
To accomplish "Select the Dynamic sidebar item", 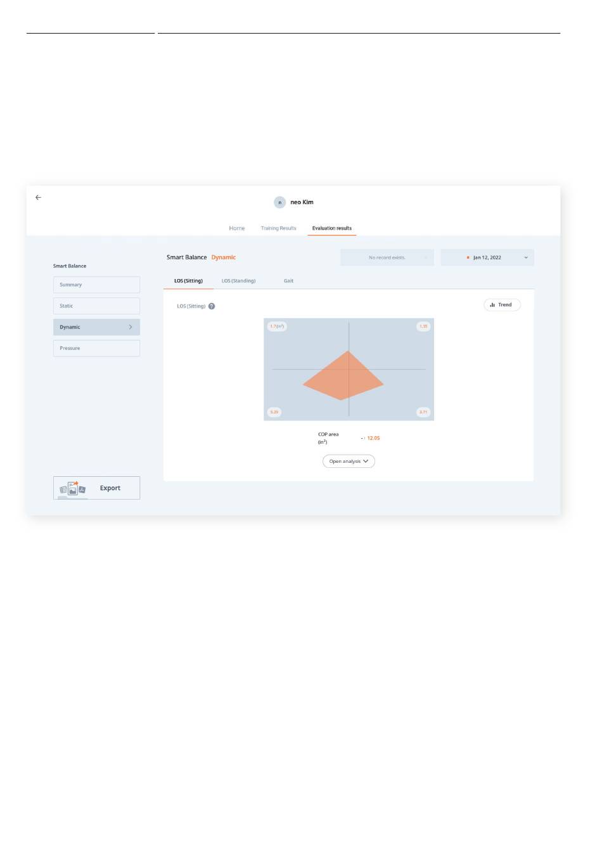I will pyautogui.click(x=96, y=327).
